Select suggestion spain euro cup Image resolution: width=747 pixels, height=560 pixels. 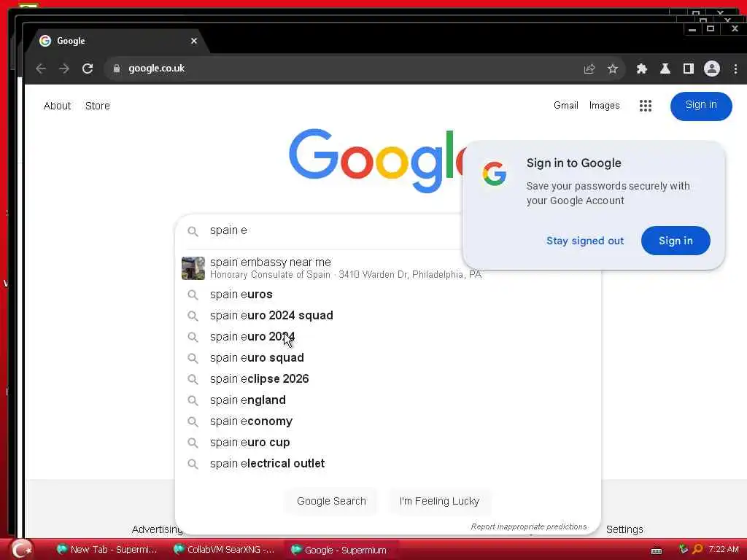click(388, 443)
